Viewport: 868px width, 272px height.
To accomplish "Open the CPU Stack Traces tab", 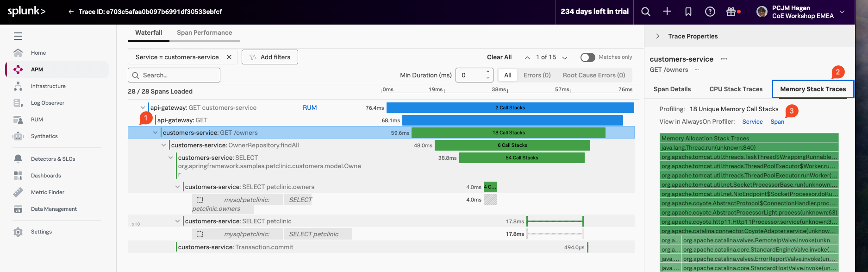I will (x=736, y=89).
